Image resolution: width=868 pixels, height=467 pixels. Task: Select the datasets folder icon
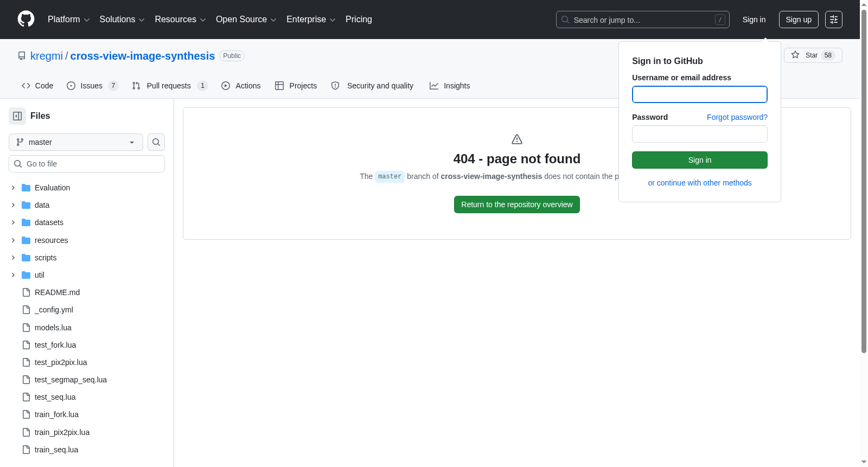pyautogui.click(x=26, y=222)
